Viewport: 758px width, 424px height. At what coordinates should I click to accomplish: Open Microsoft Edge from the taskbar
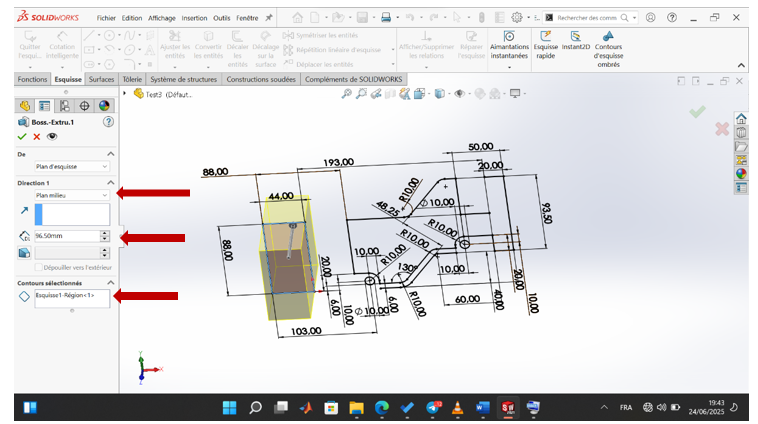click(381, 408)
